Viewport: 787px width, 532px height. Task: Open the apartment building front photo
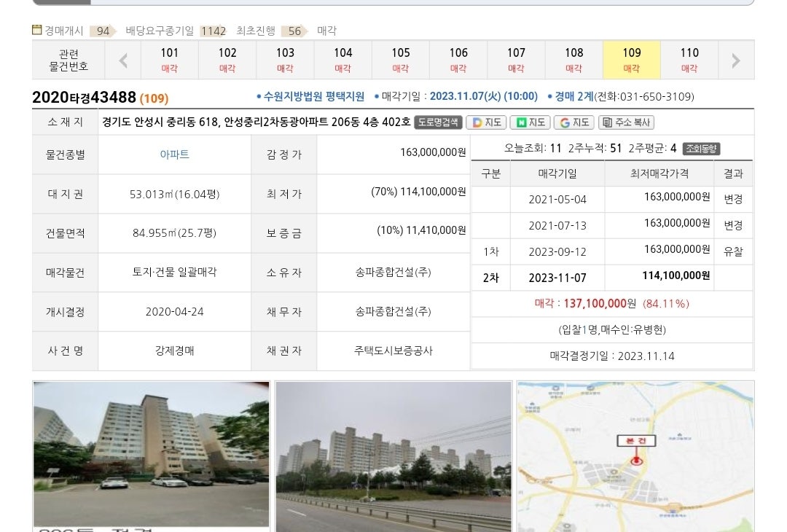[x=151, y=454]
